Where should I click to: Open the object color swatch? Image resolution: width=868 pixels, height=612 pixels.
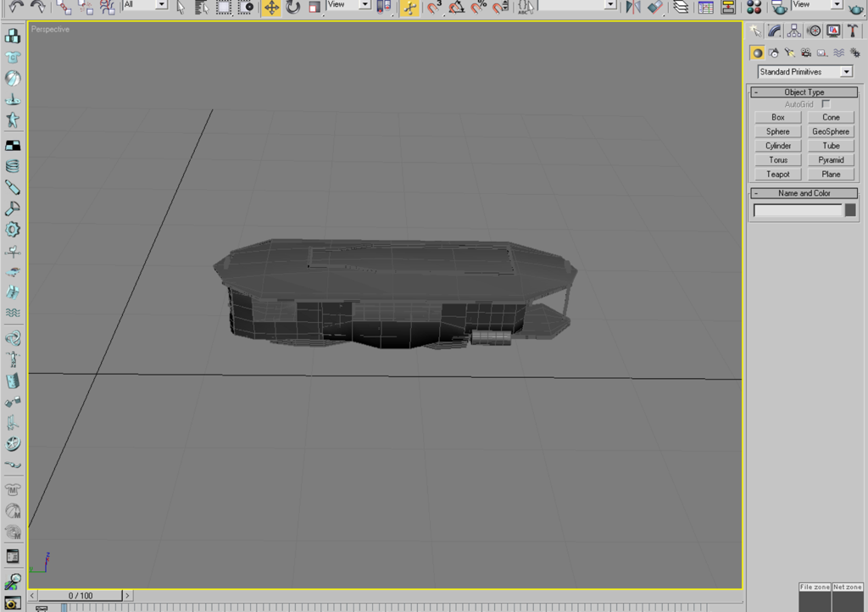(850, 210)
